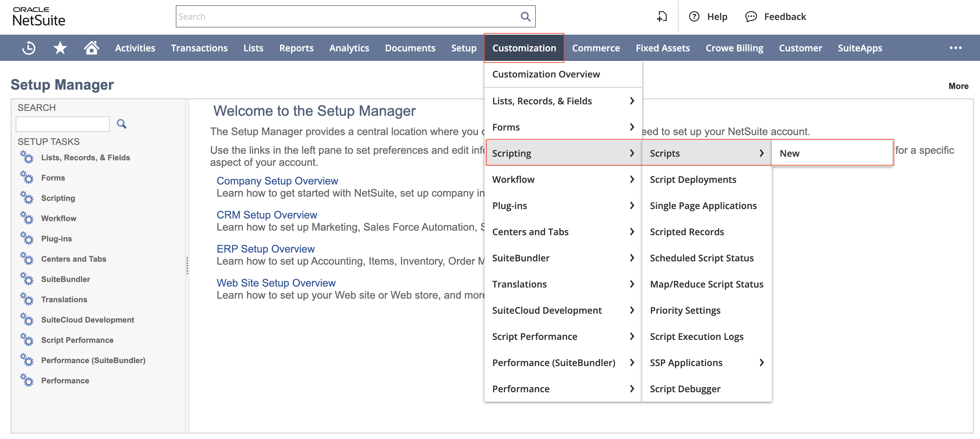Open the Recent Records clock icon
The image size is (980, 439).
(29, 48)
